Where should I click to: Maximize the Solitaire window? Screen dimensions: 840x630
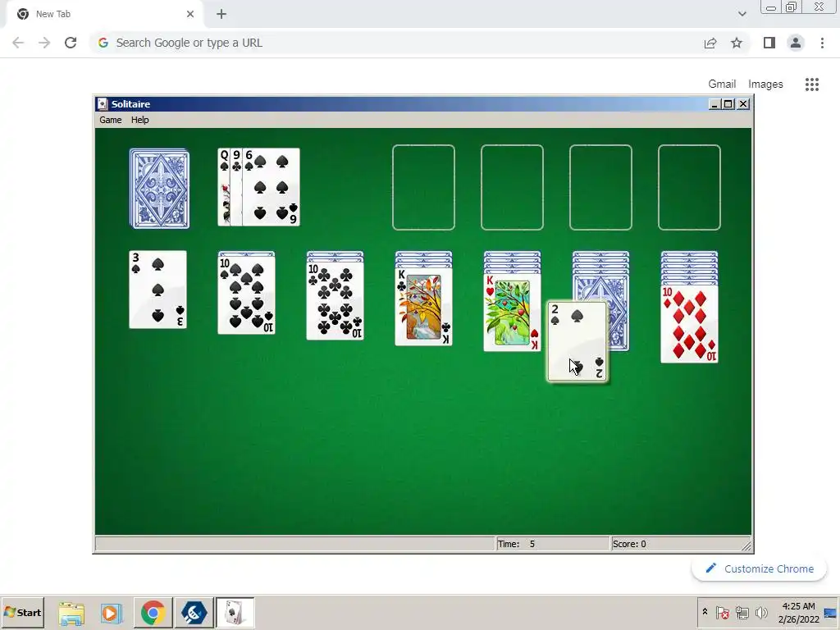point(728,104)
